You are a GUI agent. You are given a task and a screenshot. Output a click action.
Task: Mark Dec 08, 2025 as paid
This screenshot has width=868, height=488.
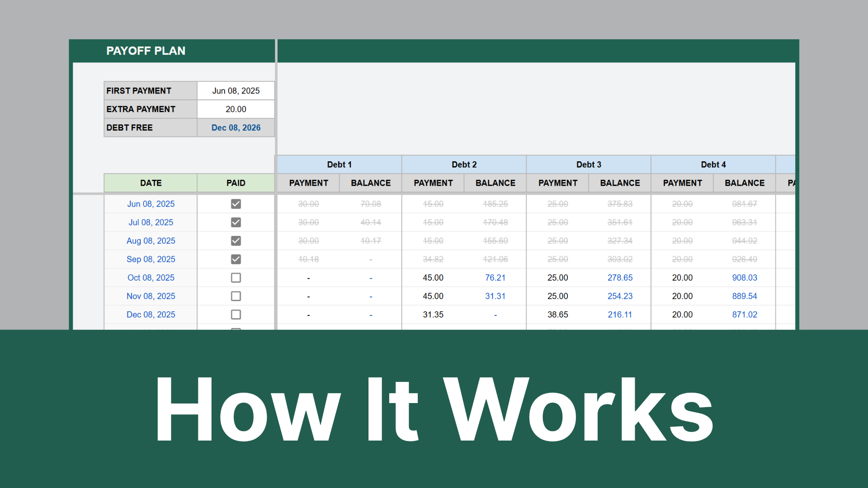click(236, 314)
